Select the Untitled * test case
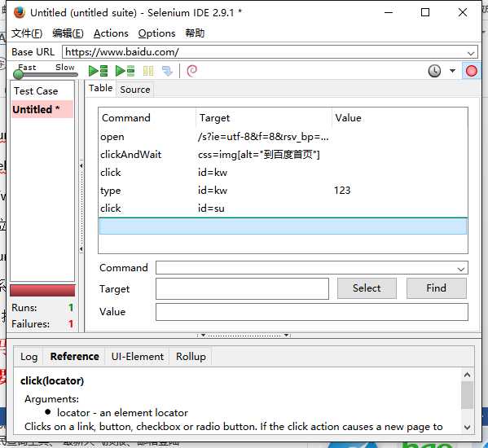 pyautogui.click(x=42, y=109)
